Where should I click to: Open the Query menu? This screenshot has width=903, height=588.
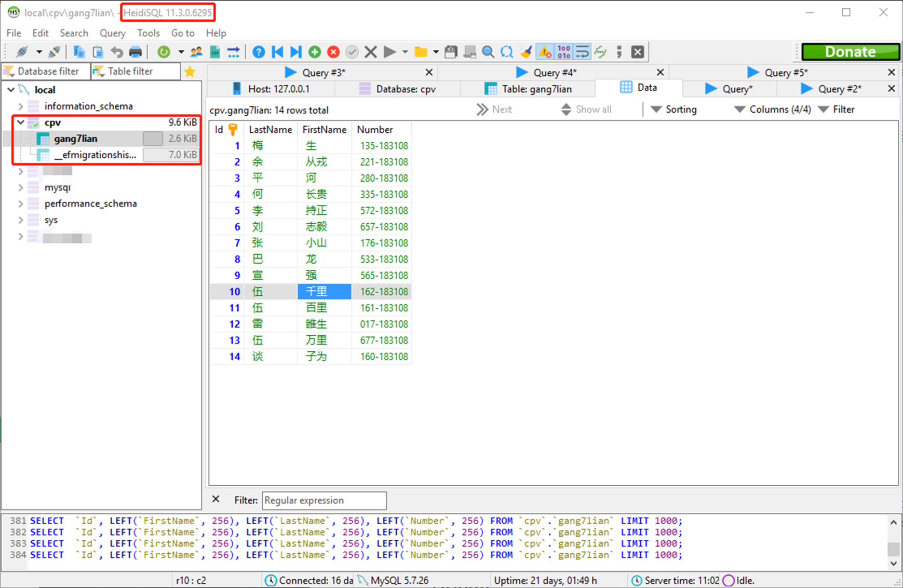click(113, 33)
